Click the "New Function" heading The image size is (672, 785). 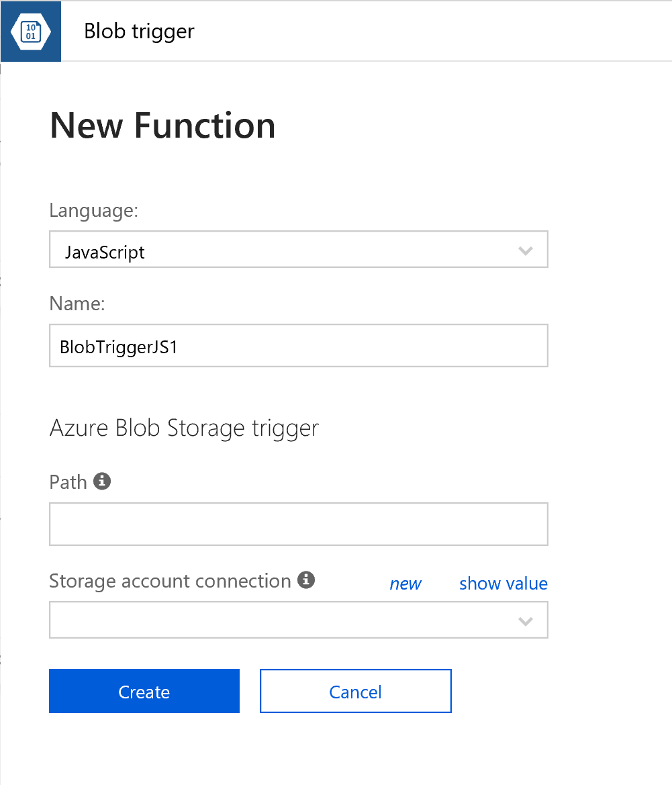coord(162,126)
